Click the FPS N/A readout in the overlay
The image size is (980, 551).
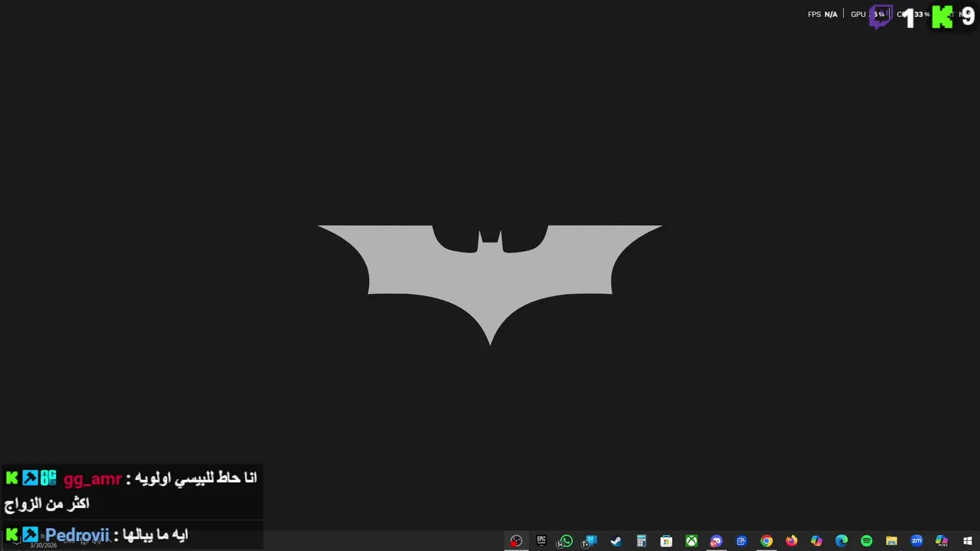pos(822,15)
